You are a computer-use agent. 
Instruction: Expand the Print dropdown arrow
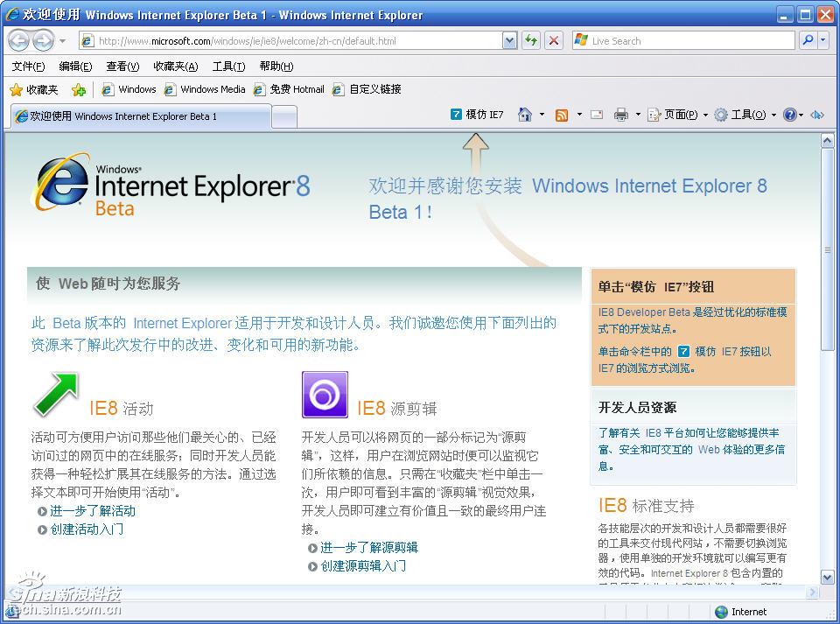coord(638,115)
